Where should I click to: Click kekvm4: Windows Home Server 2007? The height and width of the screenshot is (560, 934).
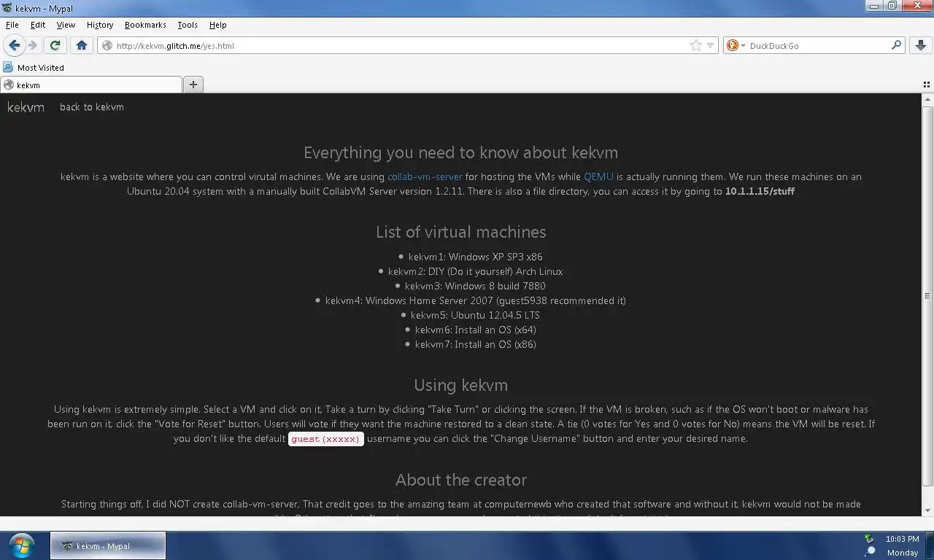475,300
